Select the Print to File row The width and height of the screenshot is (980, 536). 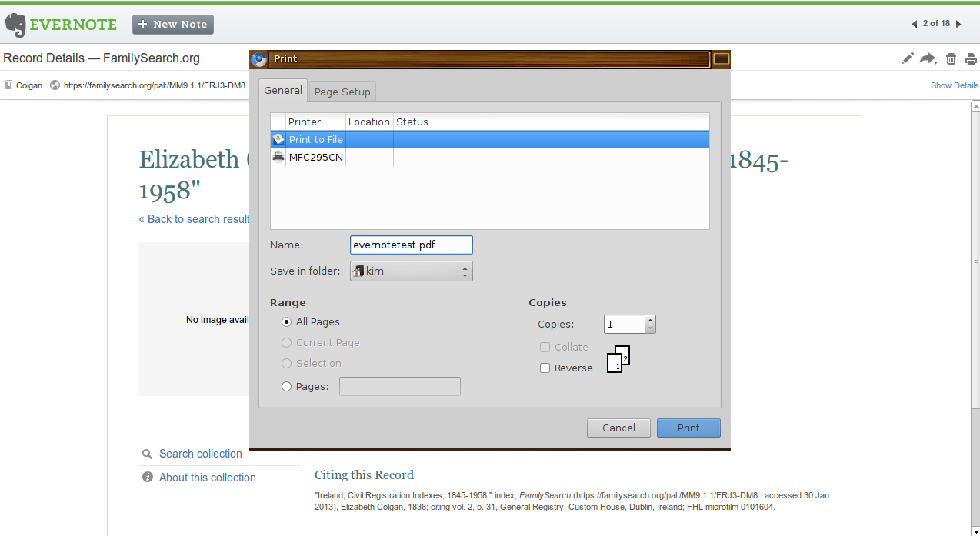490,139
